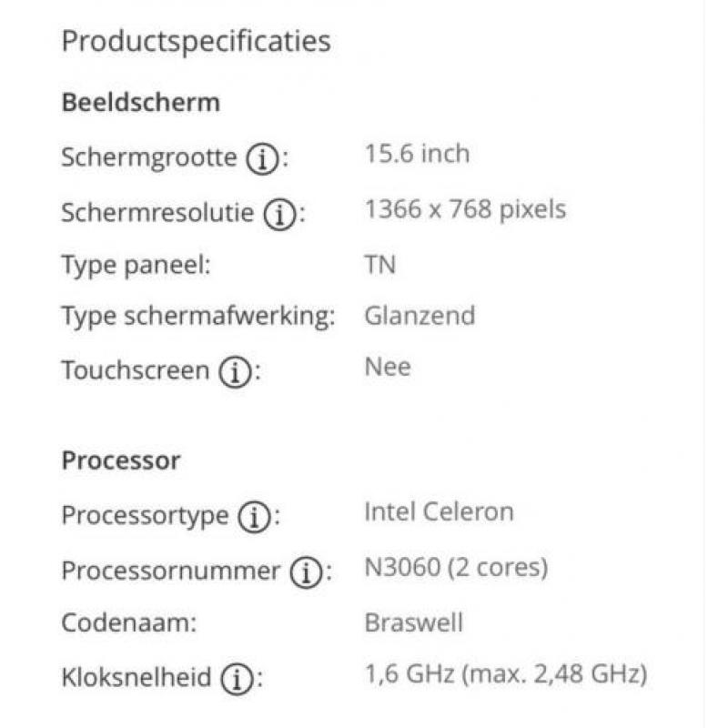Open Processornummer info icon

coord(307,571)
